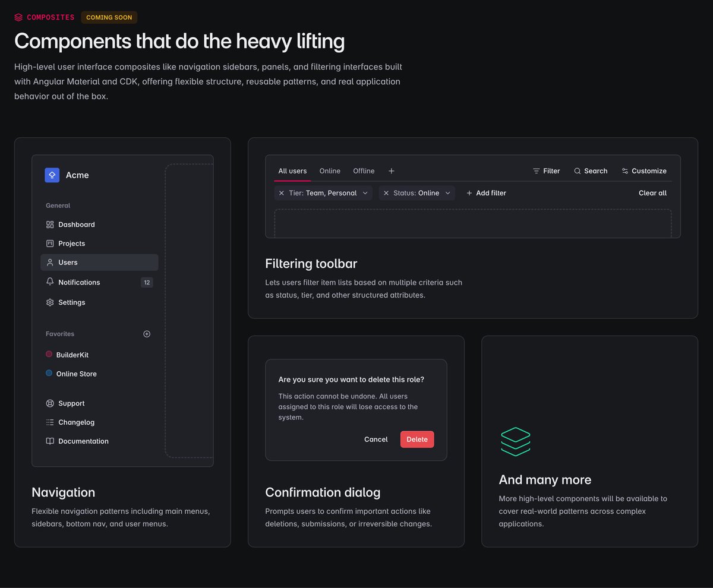Click the Projects board icon
The width and height of the screenshot is (713, 588).
pos(50,244)
